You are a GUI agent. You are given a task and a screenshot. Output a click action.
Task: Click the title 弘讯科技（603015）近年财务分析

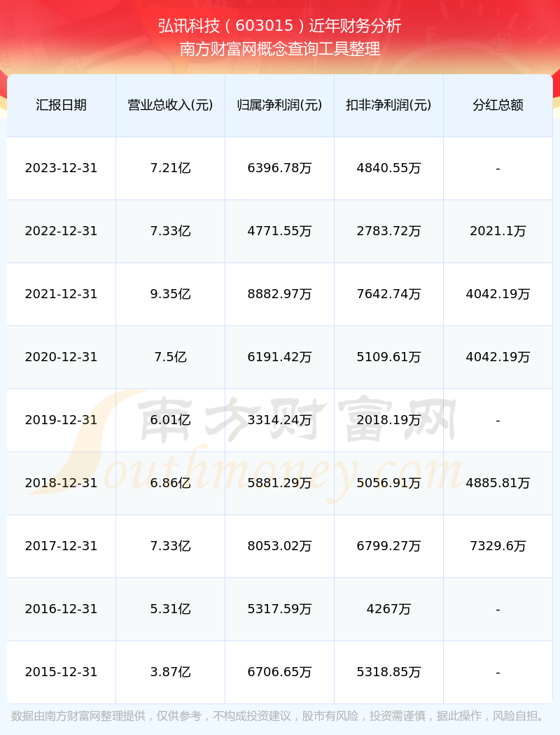280,26
